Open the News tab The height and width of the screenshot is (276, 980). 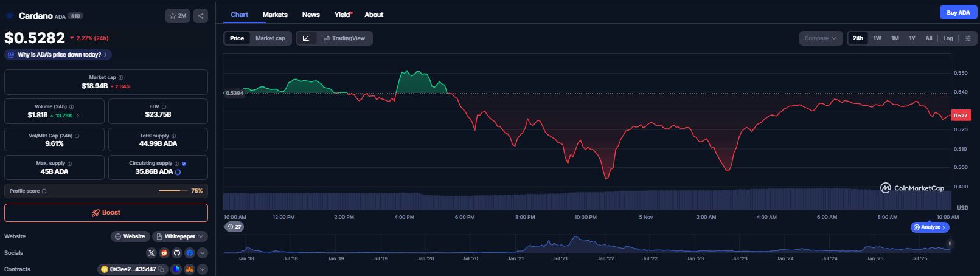click(x=311, y=15)
